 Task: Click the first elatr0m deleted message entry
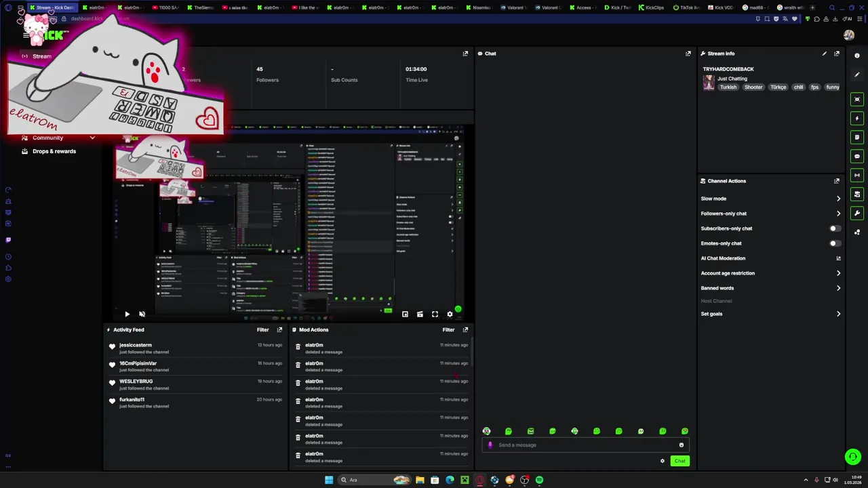(x=382, y=348)
